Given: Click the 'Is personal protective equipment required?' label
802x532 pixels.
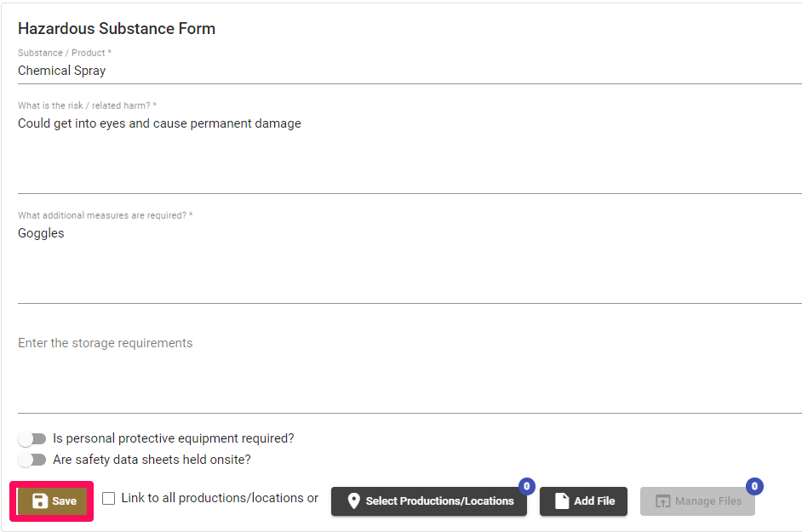Looking at the screenshot, I should (x=174, y=438).
